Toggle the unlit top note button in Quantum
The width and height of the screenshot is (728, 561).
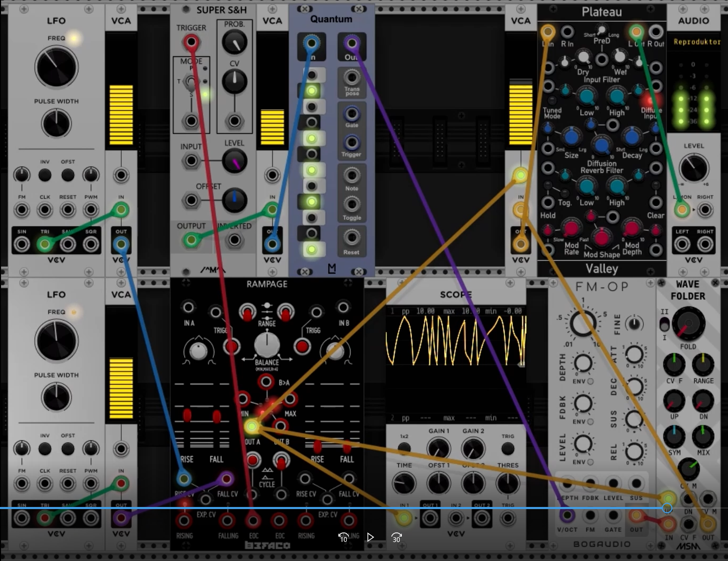pos(312,75)
